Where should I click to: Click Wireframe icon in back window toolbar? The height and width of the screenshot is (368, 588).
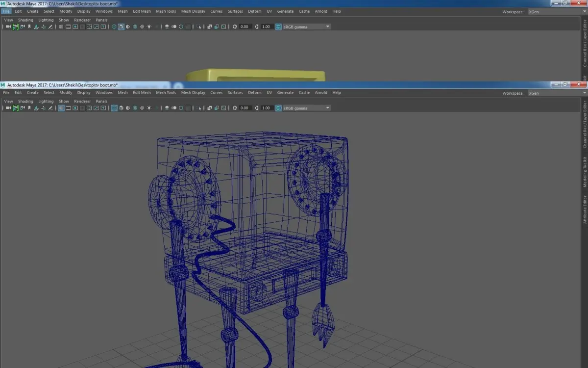(114, 26)
